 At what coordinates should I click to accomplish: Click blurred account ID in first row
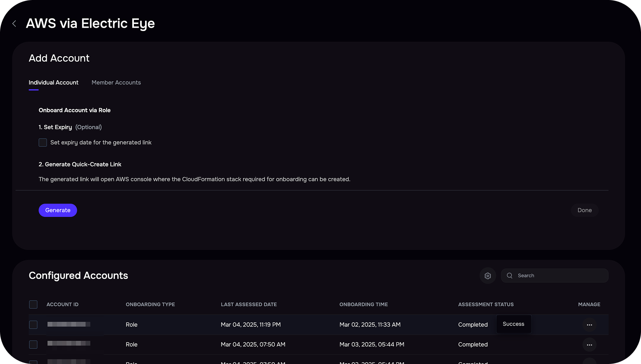(x=69, y=324)
